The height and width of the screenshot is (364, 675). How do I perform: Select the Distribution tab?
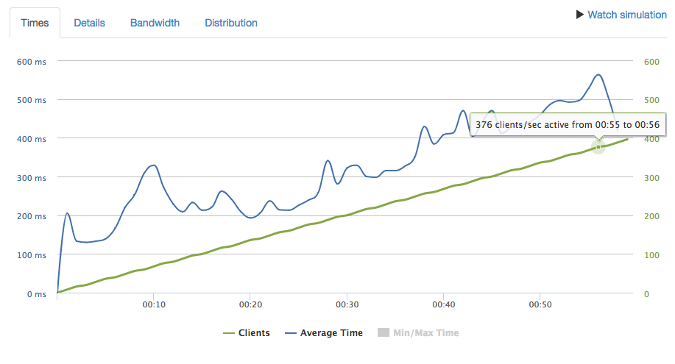(x=231, y=23)
